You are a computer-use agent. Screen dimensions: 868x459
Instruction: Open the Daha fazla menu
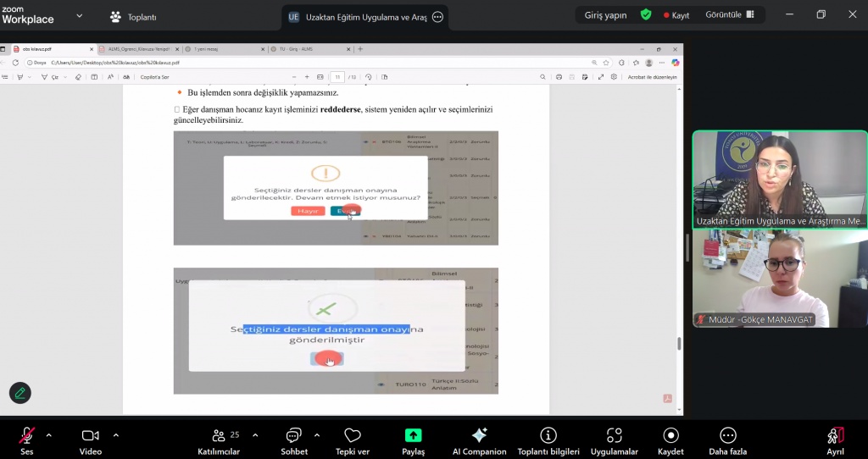727,440
